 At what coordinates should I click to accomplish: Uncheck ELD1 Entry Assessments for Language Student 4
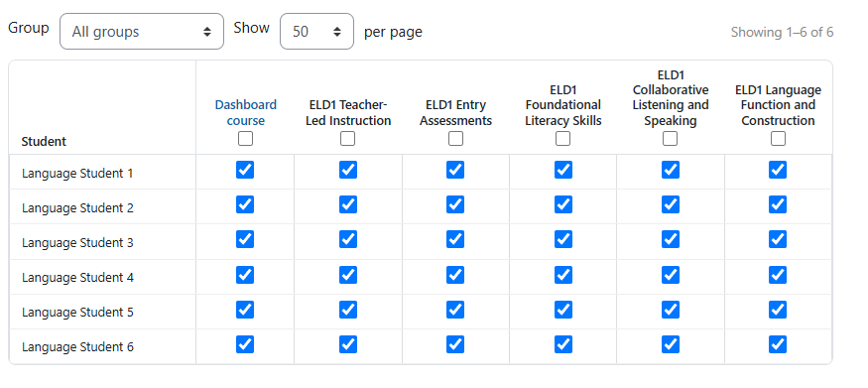[455, 275]
